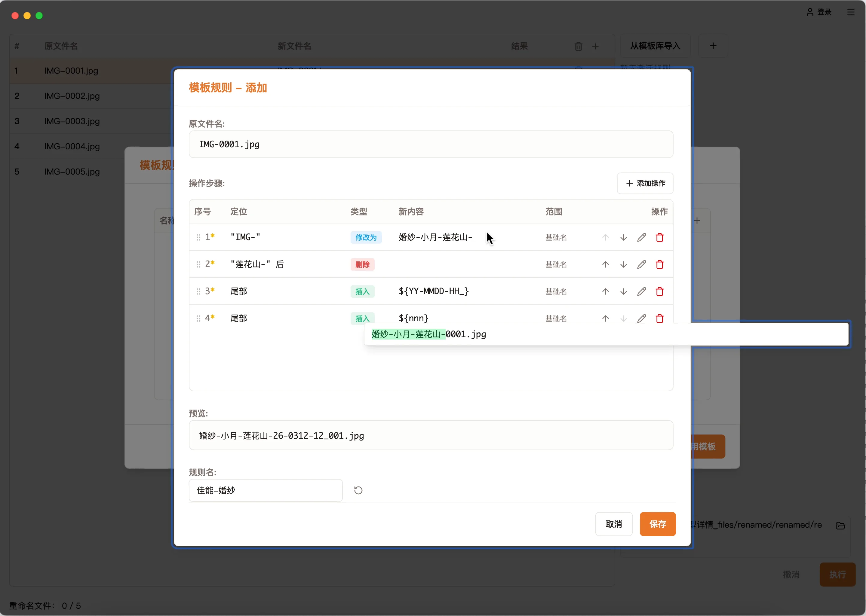Click "IMG-" locator cell in step 1
The image size is (866, 616).
coord(245,237)
